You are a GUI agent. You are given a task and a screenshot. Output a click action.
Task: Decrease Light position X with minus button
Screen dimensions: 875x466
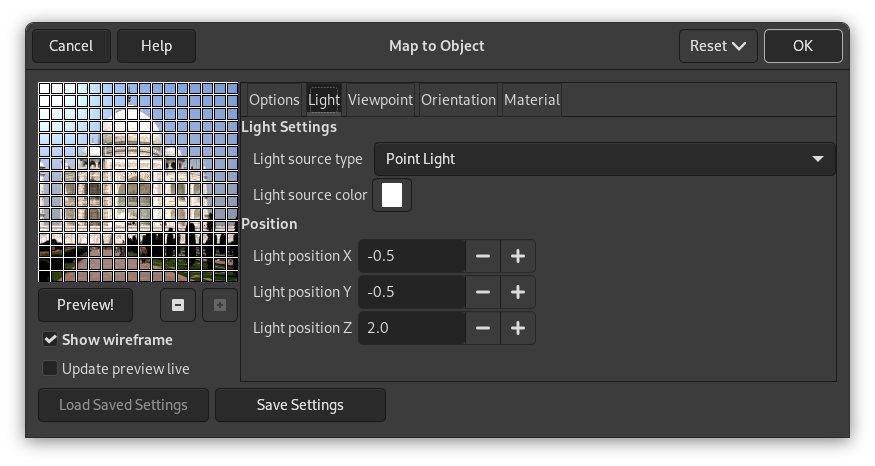(x=482, y=256)
